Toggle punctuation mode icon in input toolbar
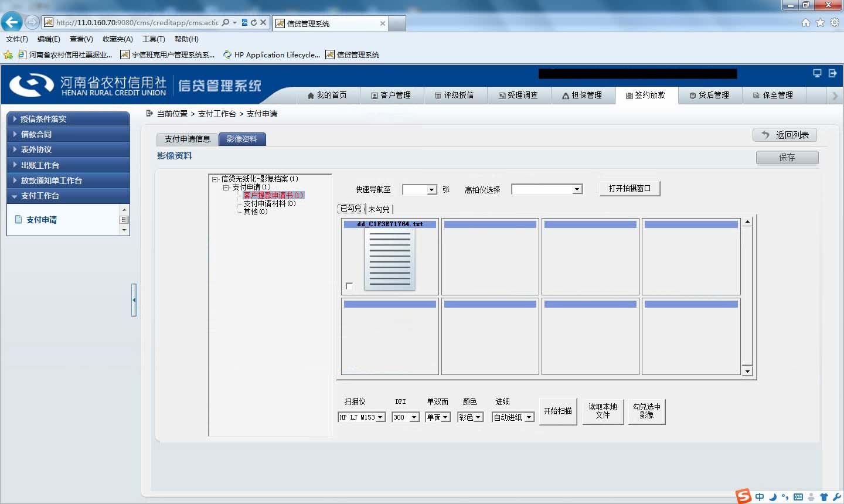The width and height of the screenshot is (844, 504). point(785,498)
